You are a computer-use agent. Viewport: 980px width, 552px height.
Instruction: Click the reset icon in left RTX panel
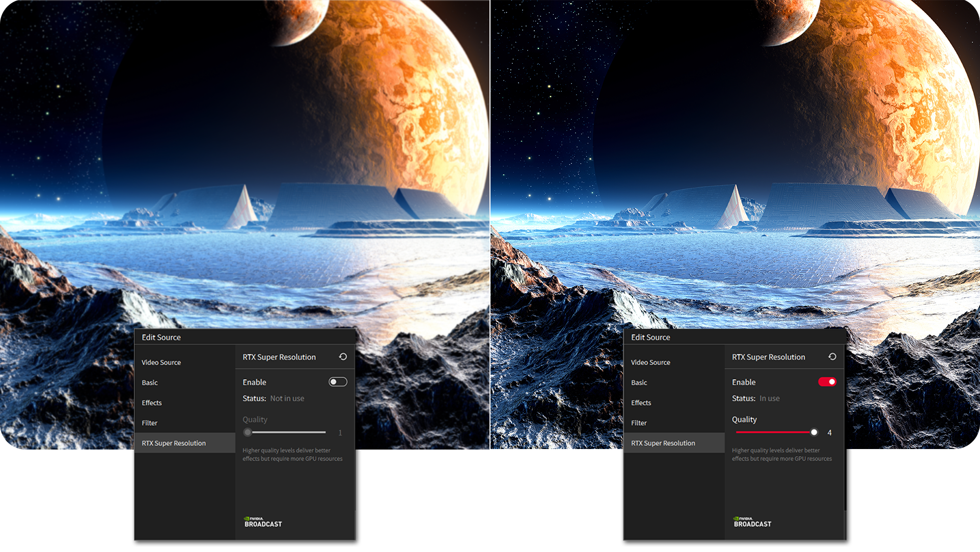pyautogui.click(x=343, y=357)
